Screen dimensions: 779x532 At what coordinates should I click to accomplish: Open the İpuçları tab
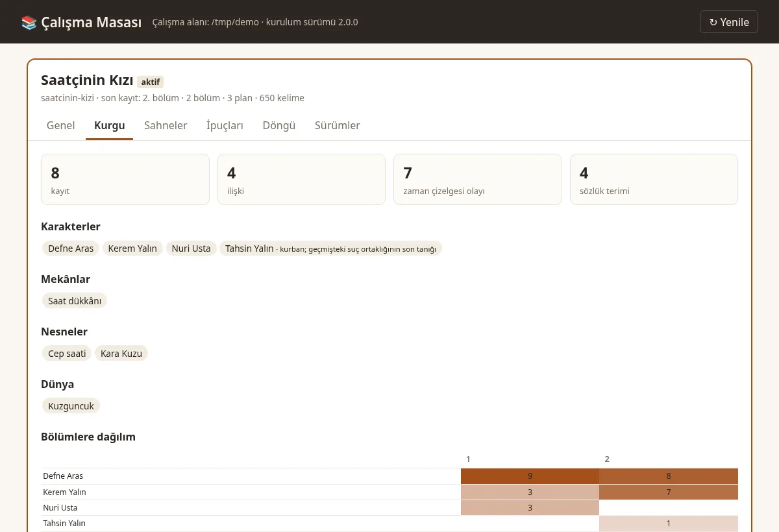pos(225,125)
